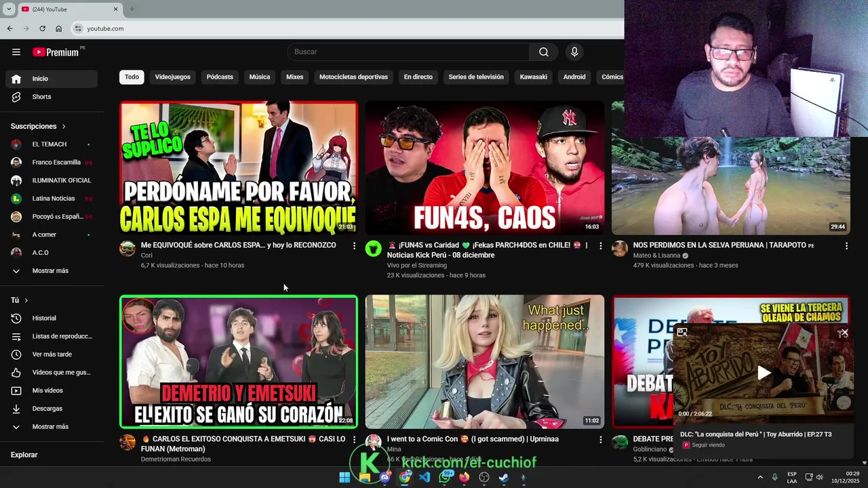Reload the page in Chrome
The width and height of the screenshot is (868, 488).
click(x=42, y=28)
